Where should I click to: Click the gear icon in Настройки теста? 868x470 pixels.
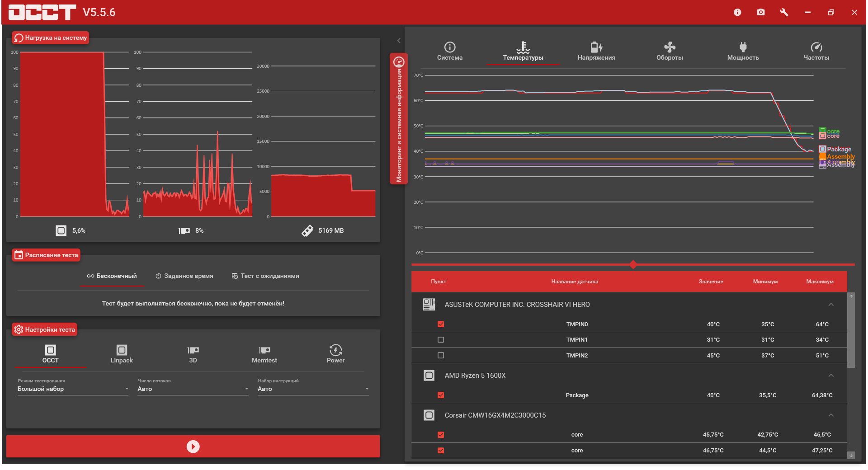19,329
